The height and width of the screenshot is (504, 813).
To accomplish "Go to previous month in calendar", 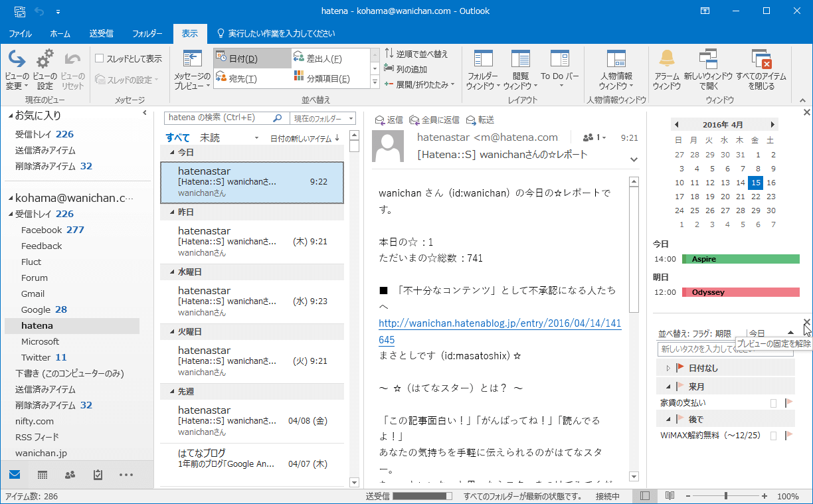I will (676, 125).
